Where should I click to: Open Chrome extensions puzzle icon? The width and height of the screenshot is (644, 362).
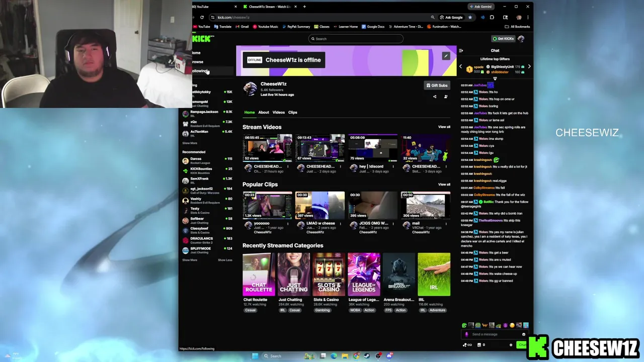492,17
